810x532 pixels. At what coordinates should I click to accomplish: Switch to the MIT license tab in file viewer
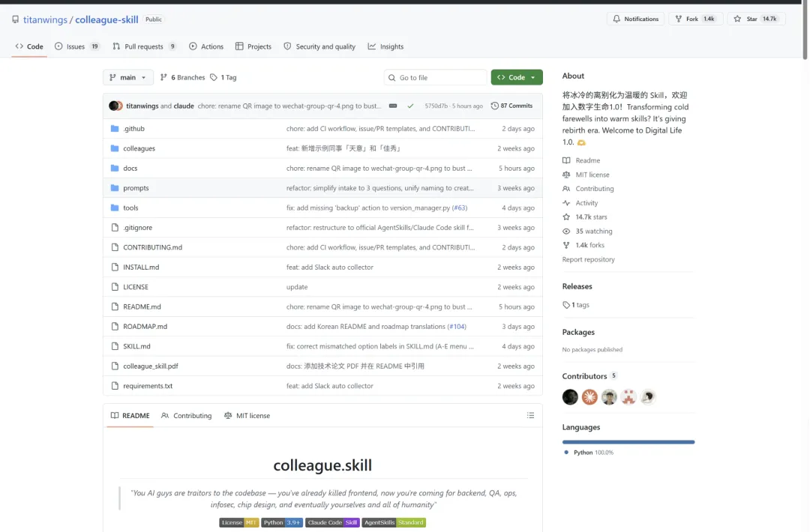247,416
